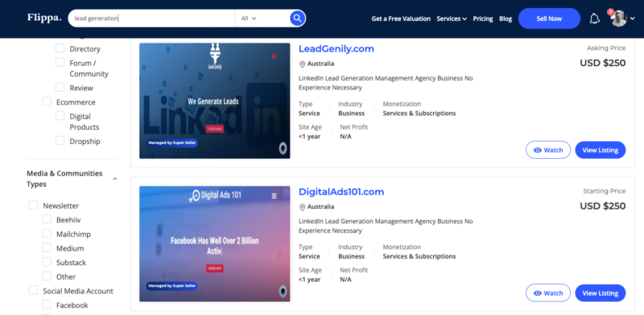Open the dropdown arrow next to avatar
The height and width of the screenshot is (315, 644).
[x=632, y=19]
